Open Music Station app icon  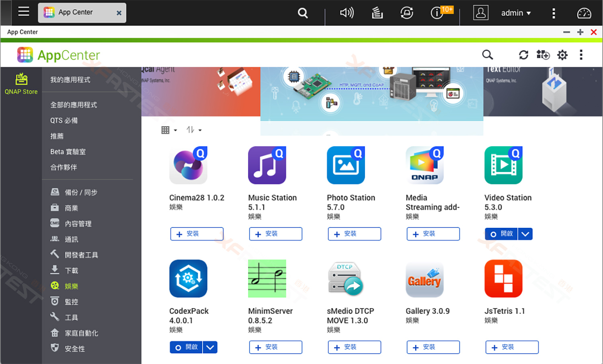click(267, 165)
